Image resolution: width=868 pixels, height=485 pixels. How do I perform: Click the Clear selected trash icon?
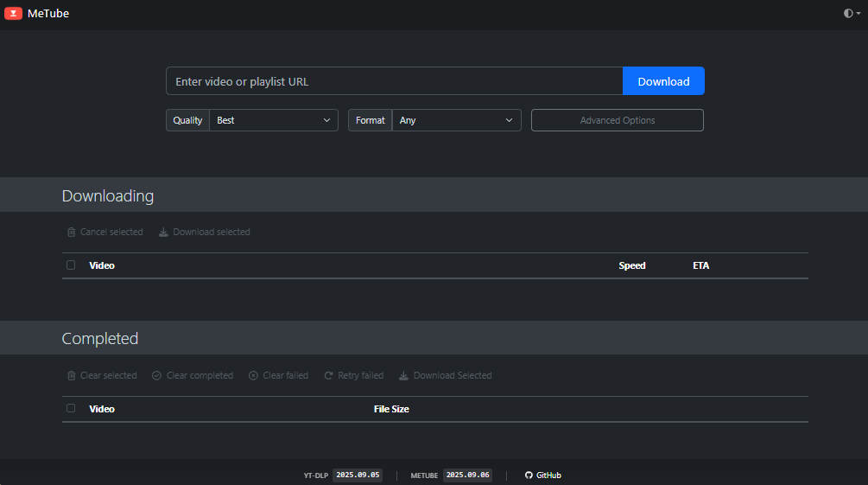71,376
